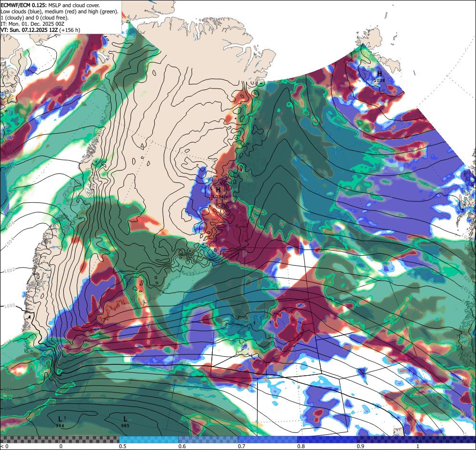
Task: Click the 1004 isobar label
Action: click(10, 242)
